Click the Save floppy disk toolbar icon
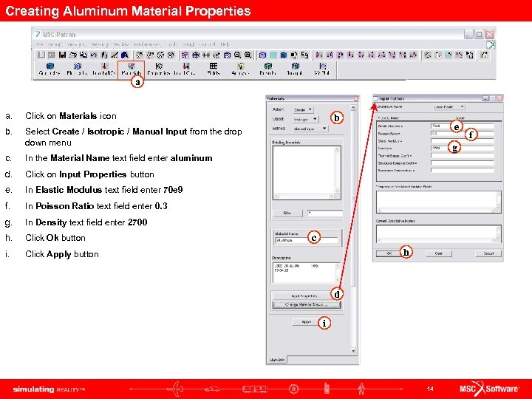The image size is (532, 399). 62,55
